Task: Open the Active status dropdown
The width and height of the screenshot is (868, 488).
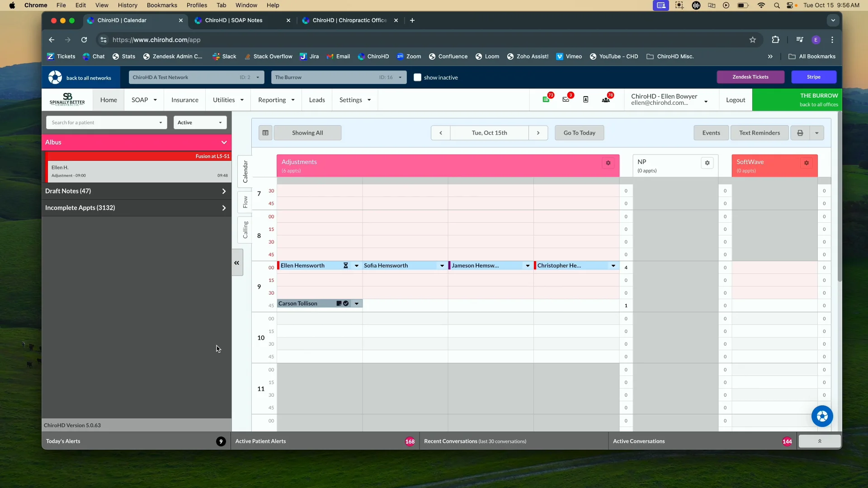Action: (x=200, y=122)
